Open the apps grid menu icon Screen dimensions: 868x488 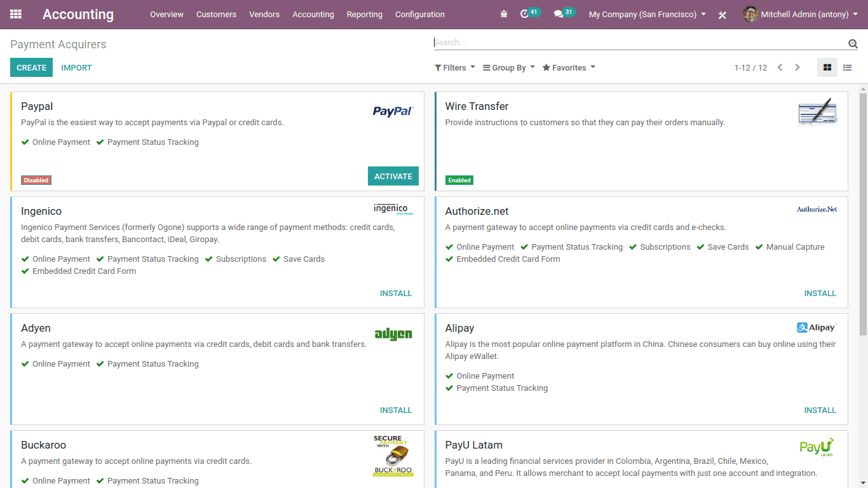tap(16, 14)
